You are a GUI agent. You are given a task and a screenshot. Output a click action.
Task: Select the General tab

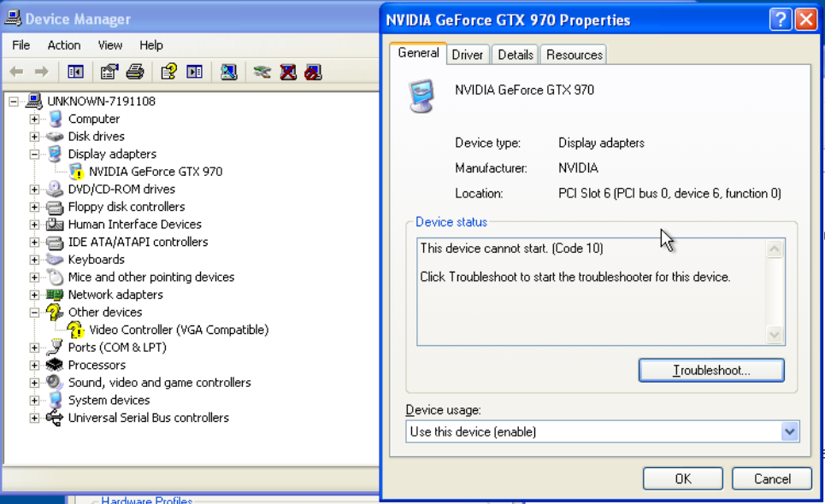tap(418, 53)
